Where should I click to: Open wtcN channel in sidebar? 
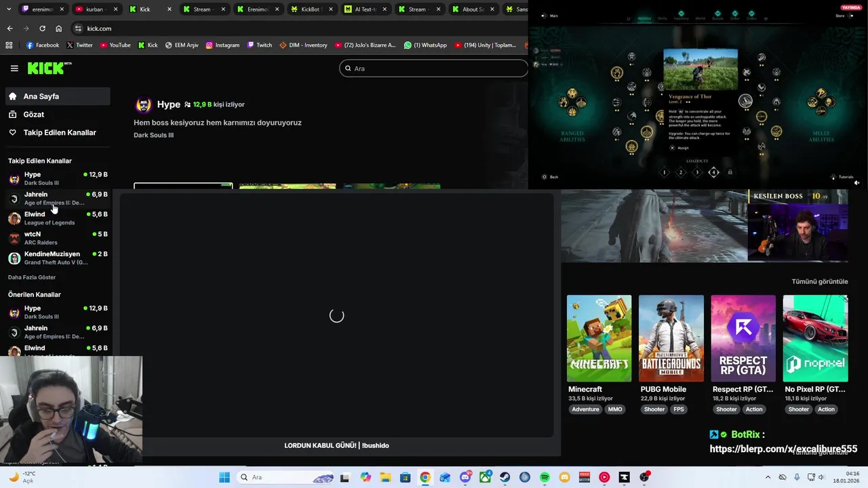tap(58, 238)
